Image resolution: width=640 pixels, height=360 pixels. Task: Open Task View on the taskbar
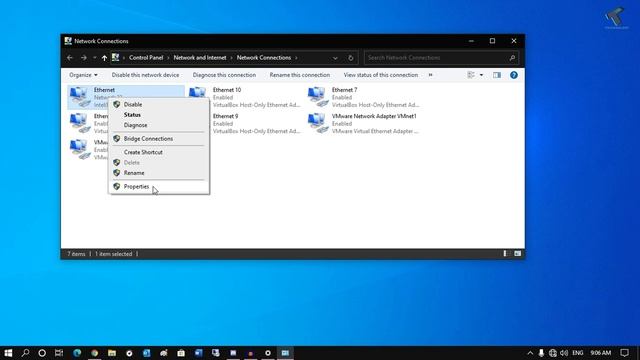point(59,353)
